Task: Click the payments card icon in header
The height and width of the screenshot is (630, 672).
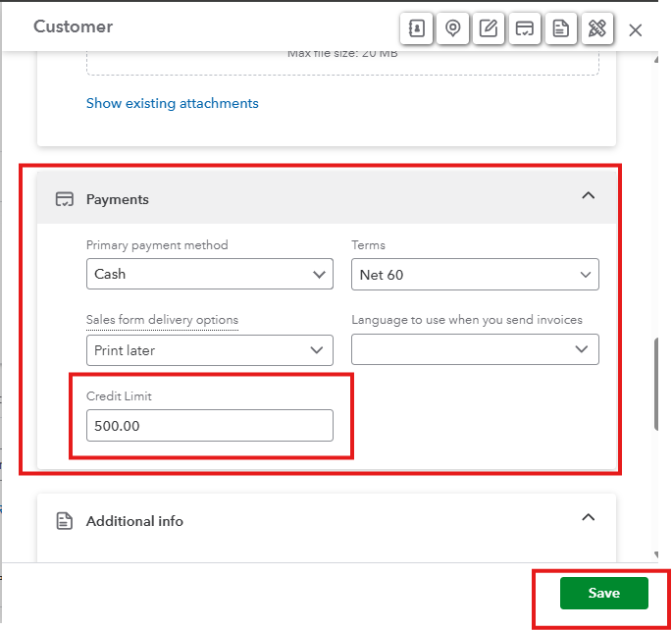Action: [x=524, y=28]
